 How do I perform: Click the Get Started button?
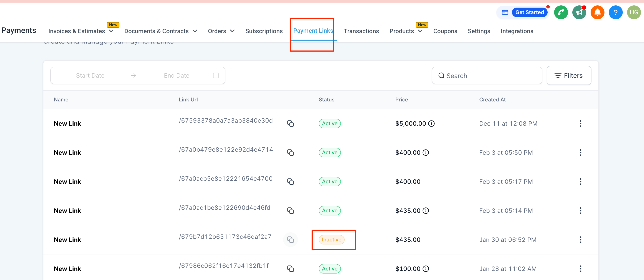point(529,13)
